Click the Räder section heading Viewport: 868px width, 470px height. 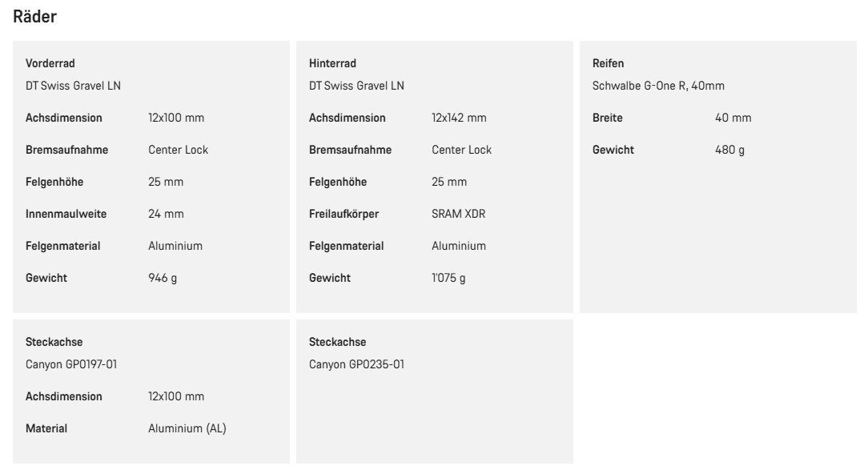click(34, 17)
